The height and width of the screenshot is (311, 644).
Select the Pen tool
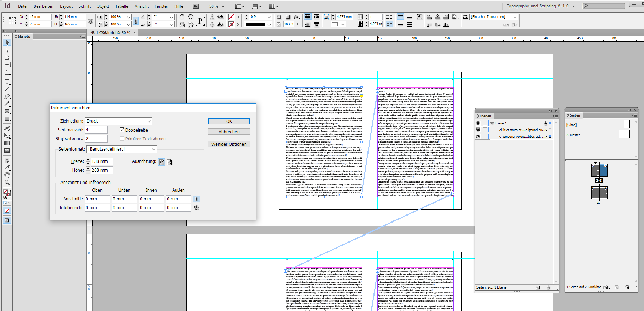click(x=7, y=97)
